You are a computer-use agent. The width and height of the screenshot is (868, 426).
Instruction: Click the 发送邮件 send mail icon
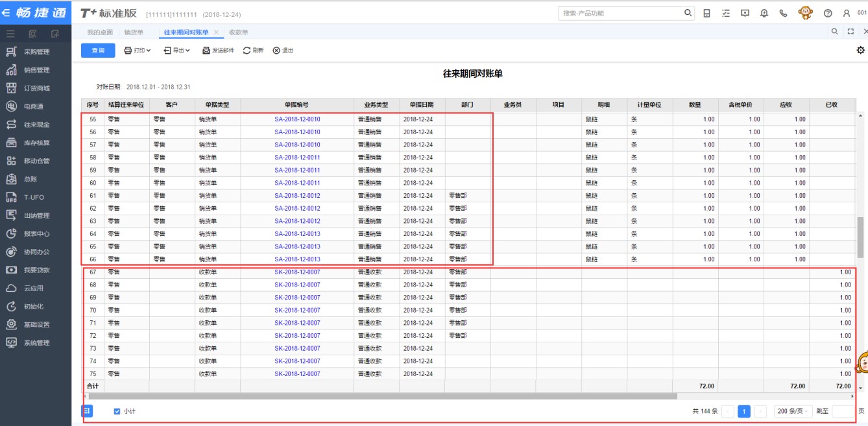218,51
